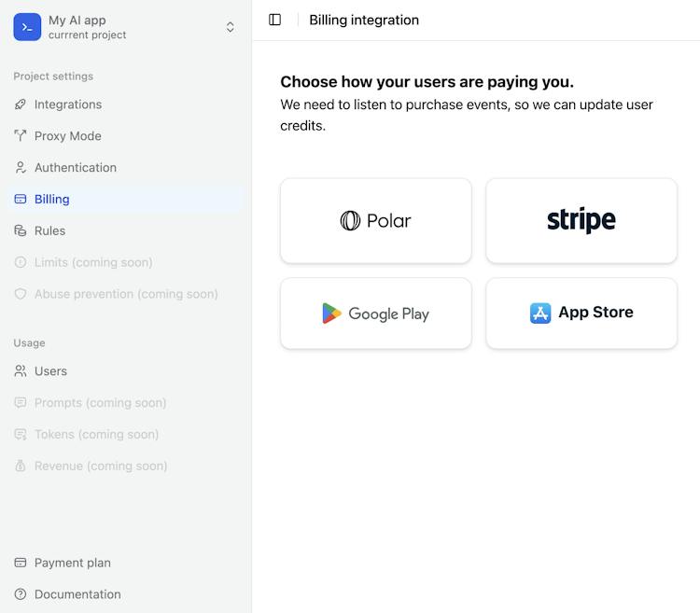This screenshot has width=700, height=613.
Task: Select the App Store billing card
Action: 581,313
